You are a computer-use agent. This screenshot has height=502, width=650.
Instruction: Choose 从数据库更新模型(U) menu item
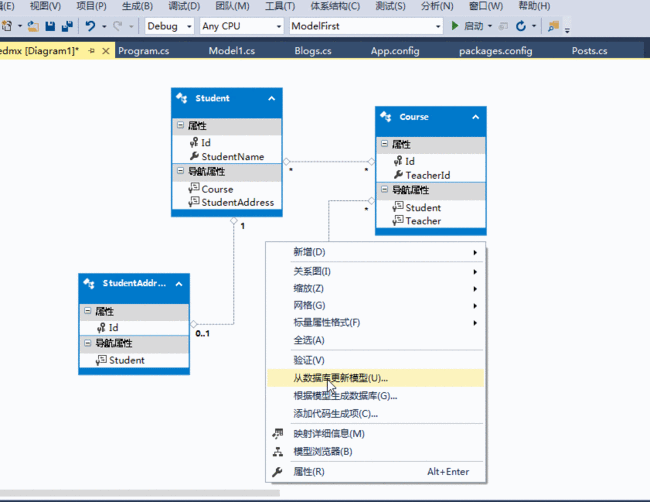(376, 378)
